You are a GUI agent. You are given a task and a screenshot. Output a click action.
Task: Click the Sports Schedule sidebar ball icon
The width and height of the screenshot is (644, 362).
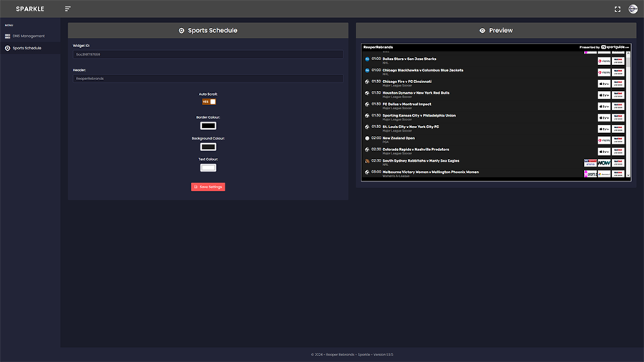[x=8, y=48]
